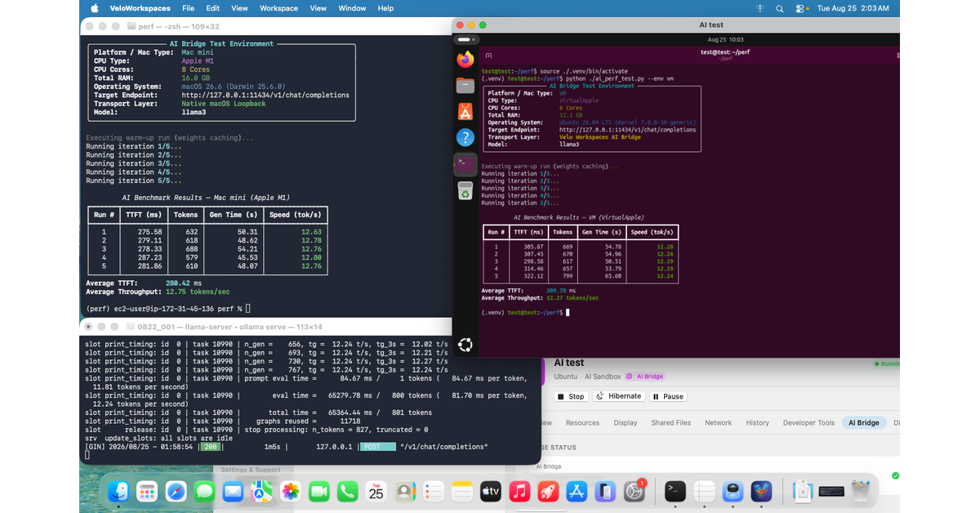Open the Help menu
Image resolution: width=980 pixels, height=513 pixels.
(x=385, y=8)
